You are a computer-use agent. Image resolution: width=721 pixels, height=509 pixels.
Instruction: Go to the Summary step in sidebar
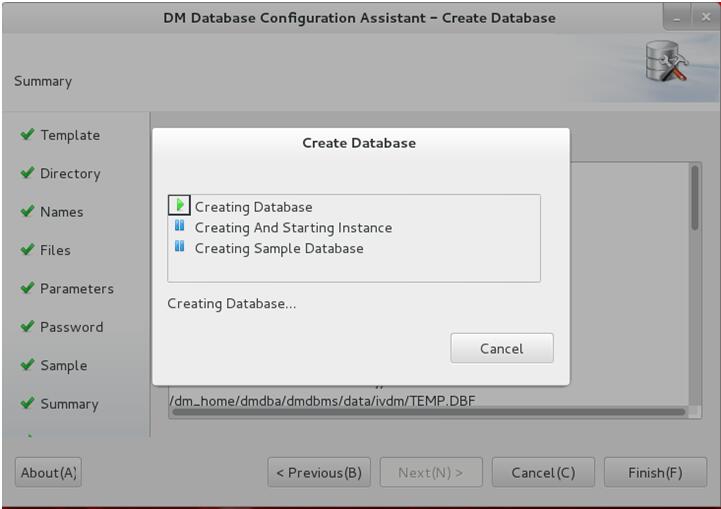[x=69, y=404]
